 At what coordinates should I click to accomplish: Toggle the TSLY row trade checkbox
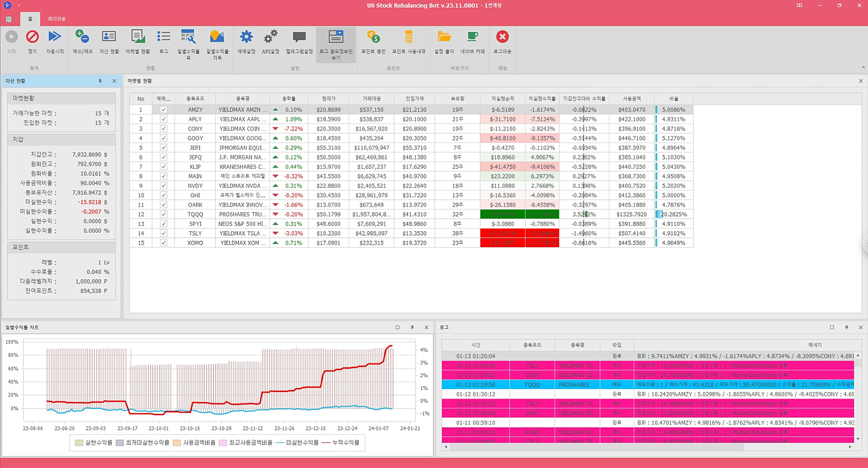click(163, 233)
